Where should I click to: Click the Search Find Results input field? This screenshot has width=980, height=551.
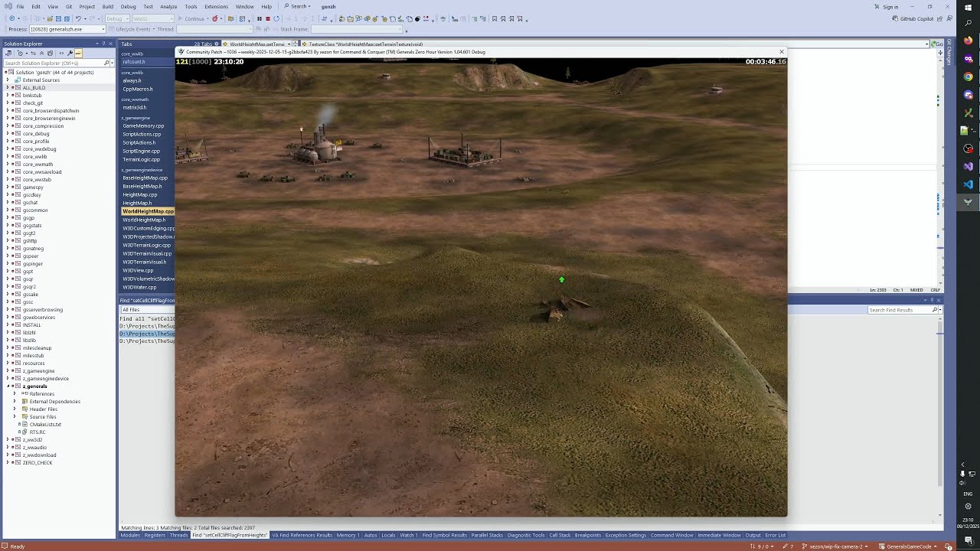click(900, 310)
